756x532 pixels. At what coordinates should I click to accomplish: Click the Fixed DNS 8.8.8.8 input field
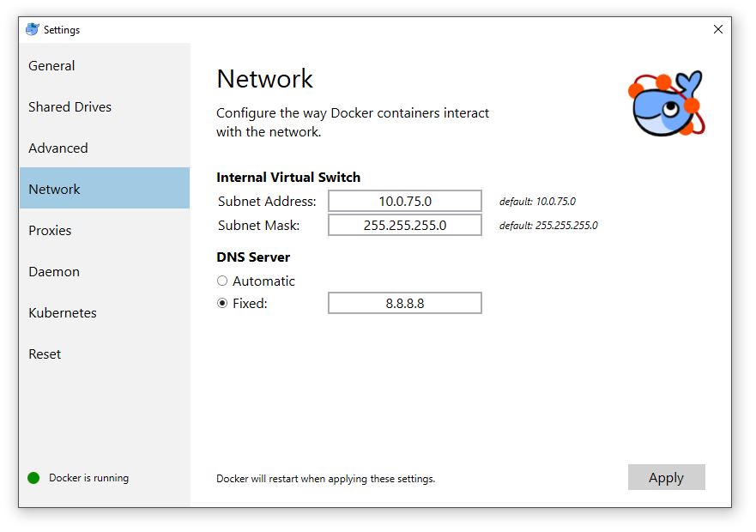pos(404,304)
